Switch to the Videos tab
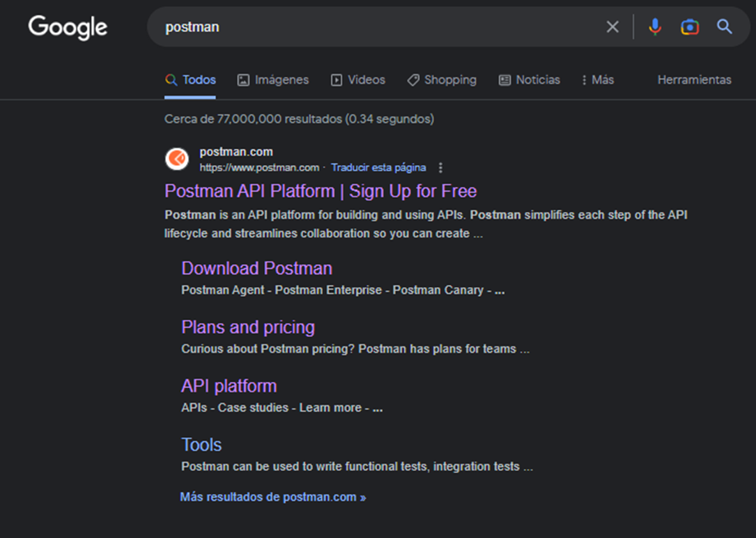756x538 pixels. 358,80
